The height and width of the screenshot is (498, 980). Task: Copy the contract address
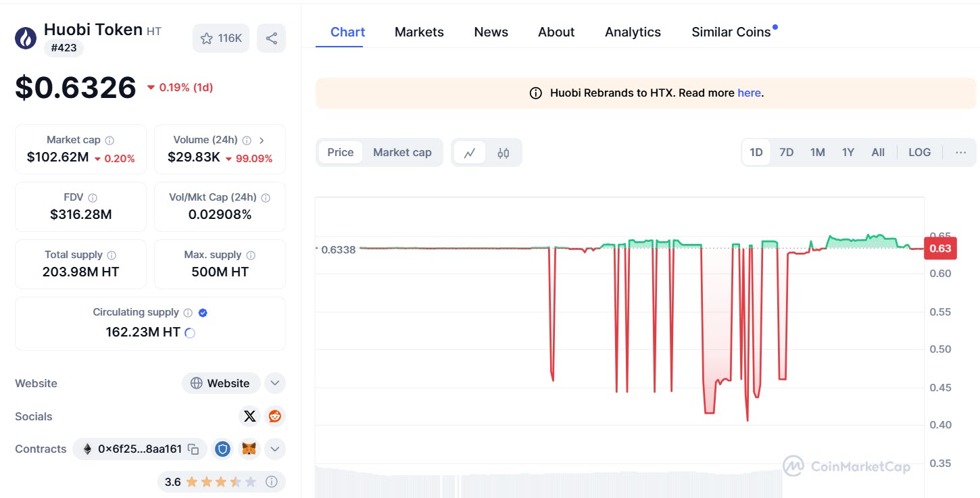pos(193,449)
